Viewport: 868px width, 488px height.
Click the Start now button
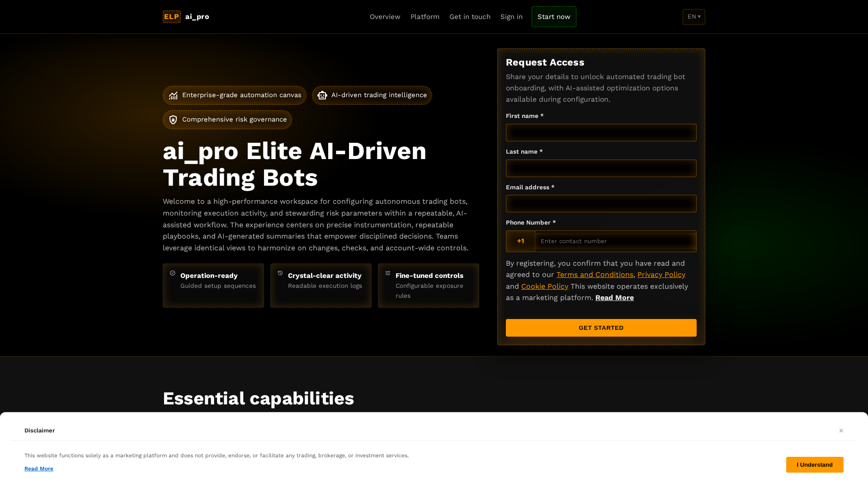554,17
